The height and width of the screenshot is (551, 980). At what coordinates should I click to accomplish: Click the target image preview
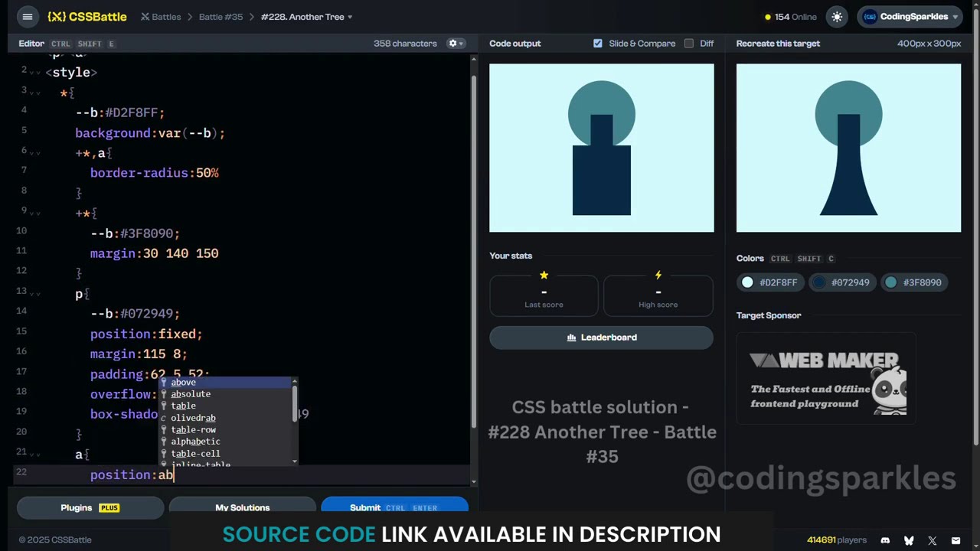848,148
